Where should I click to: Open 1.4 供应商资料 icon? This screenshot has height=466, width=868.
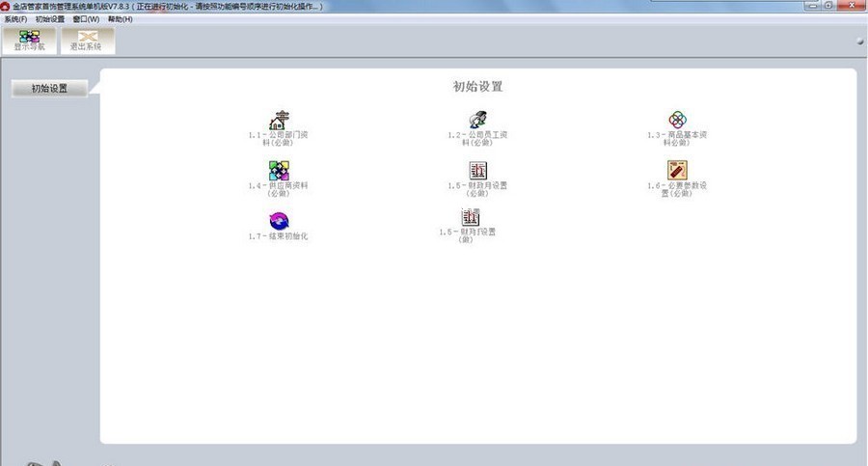click(279, 171)
